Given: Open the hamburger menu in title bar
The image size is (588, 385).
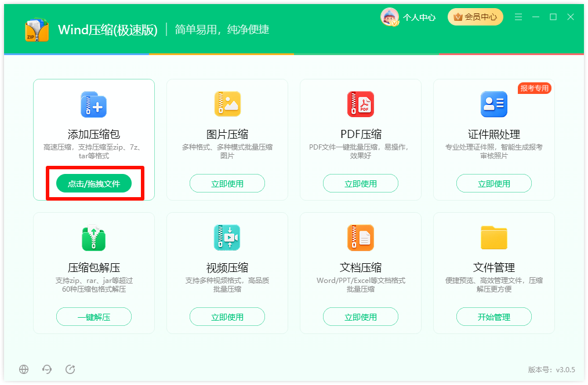Looking at the screenshot, I should pos(518,17).
